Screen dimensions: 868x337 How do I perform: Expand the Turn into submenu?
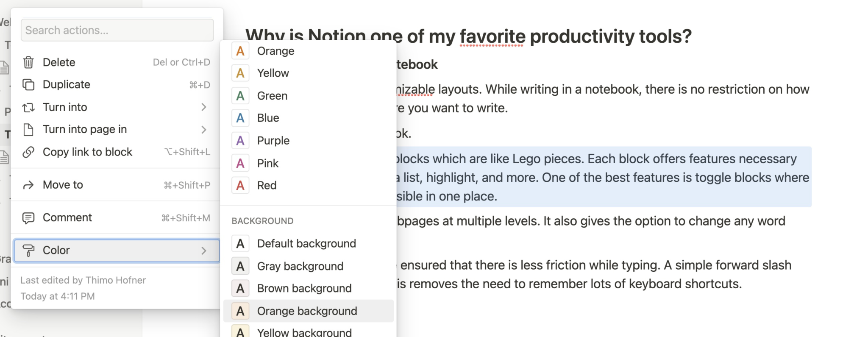204,107
